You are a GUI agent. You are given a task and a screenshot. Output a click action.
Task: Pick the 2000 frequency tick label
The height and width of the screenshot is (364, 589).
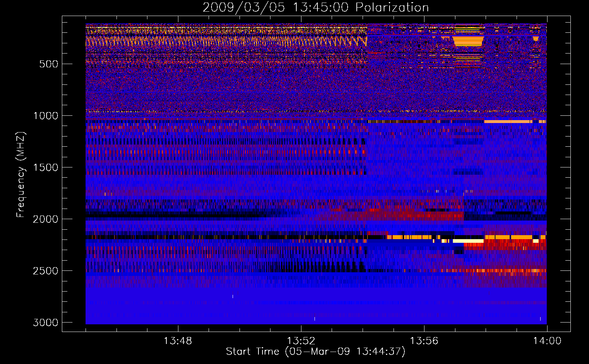click(46, 219)
